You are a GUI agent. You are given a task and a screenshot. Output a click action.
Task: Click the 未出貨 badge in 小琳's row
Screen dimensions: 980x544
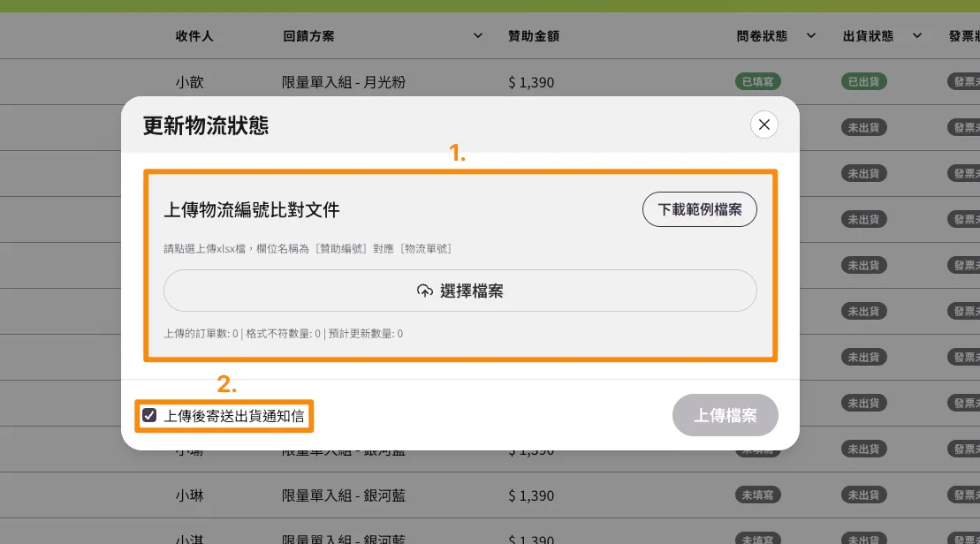[x=863, y=495]
